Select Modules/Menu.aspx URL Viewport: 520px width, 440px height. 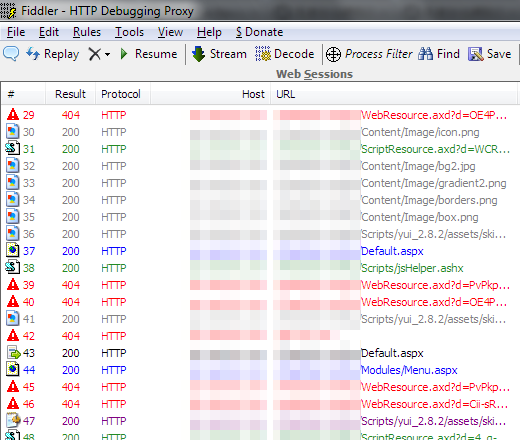tap(409, 370)
